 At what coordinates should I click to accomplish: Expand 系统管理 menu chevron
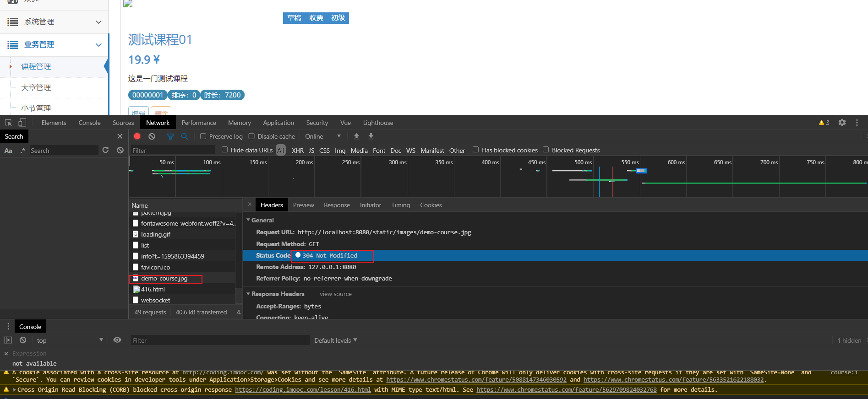(x=98, y=22)
